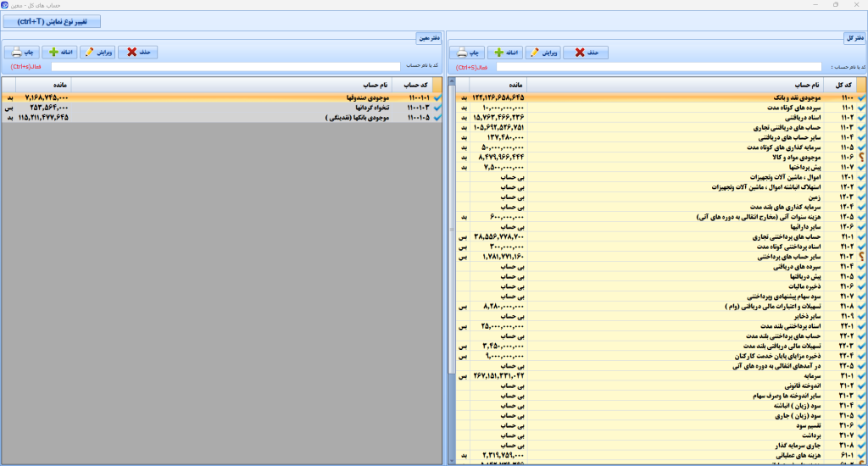Click the checkmark icon of account 1100

click(861, 97)
